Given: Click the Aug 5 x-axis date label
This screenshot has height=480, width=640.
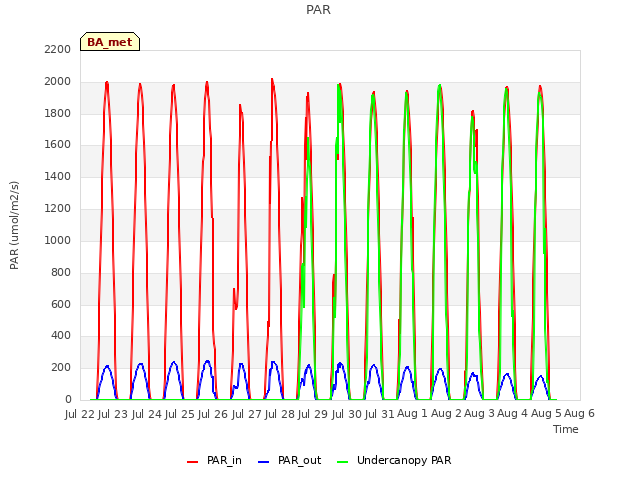Looking at the screenshot, I should 546,414.
